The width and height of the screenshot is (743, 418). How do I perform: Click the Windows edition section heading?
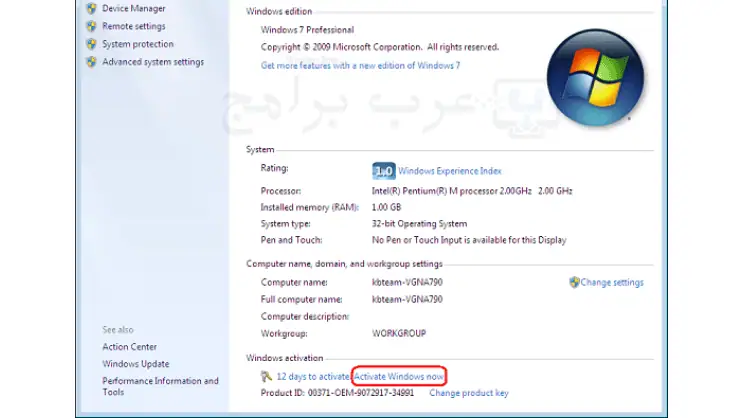tap(279, 11)
